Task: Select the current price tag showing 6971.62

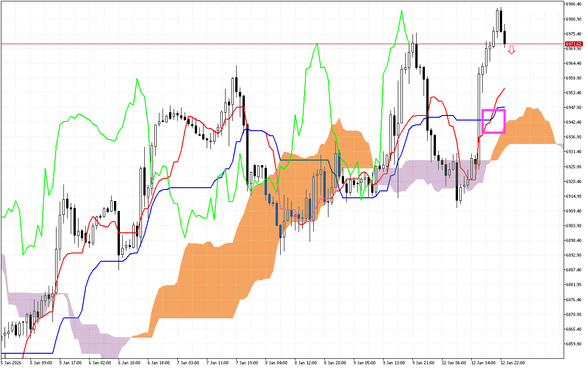Action: (573, 44)
